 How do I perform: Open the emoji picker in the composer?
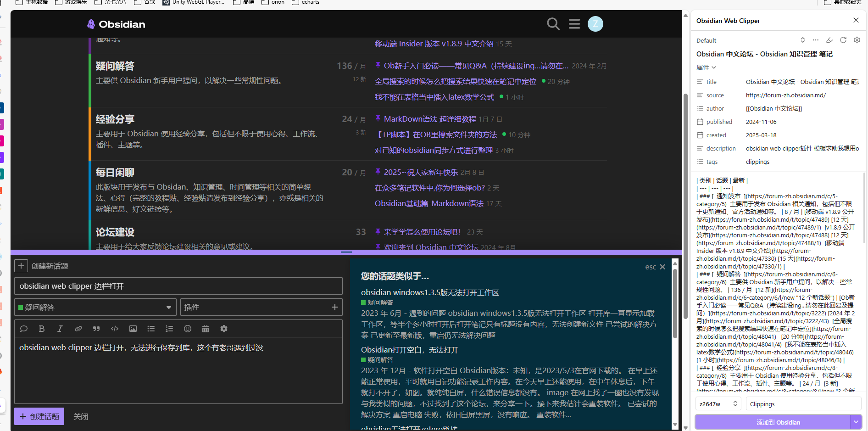(188, 329)
